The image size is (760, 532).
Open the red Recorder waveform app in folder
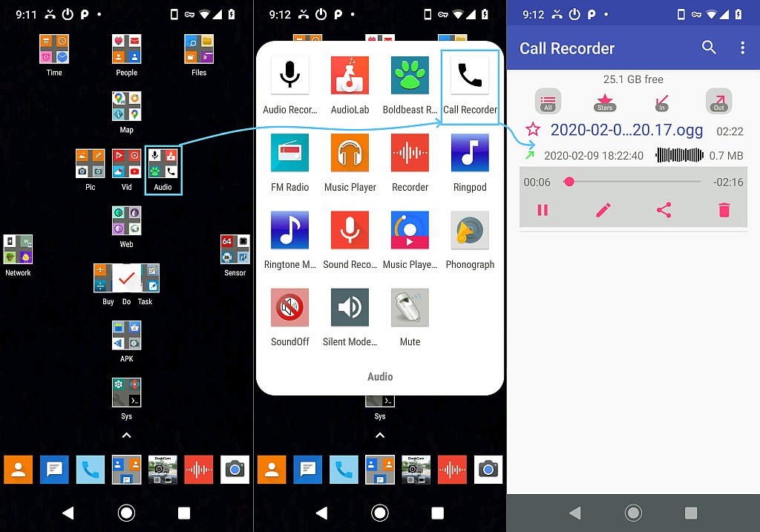[410, 153]
